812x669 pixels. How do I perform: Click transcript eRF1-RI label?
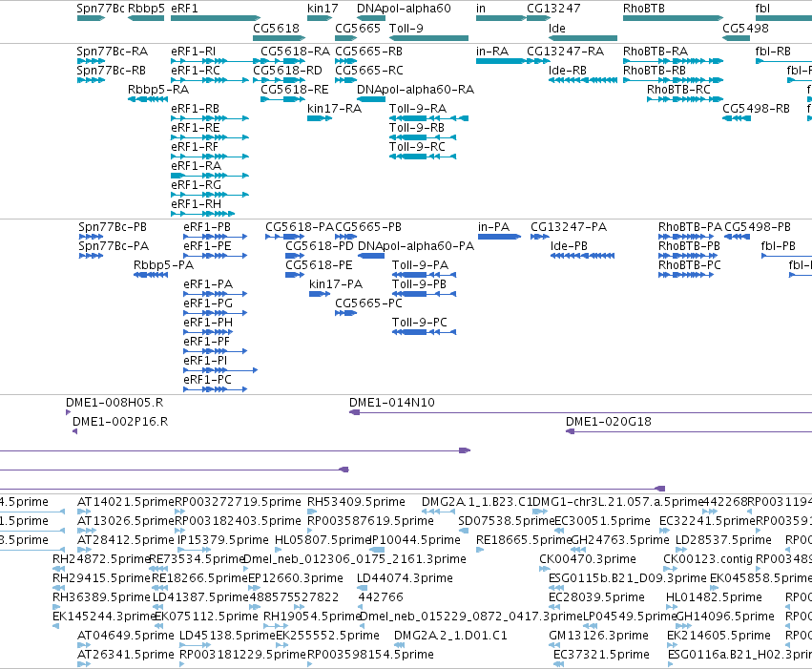[x=193, y=52]
